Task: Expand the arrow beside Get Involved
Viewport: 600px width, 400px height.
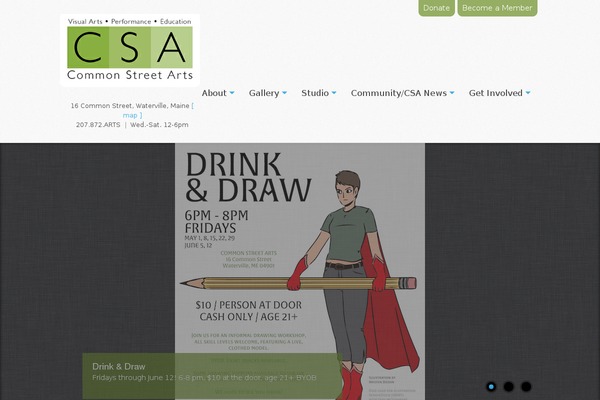Action: click(x=528, y=93)
